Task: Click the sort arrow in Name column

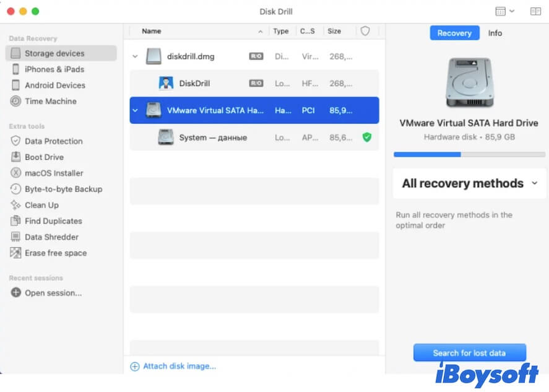Action: tap(260, 32)
